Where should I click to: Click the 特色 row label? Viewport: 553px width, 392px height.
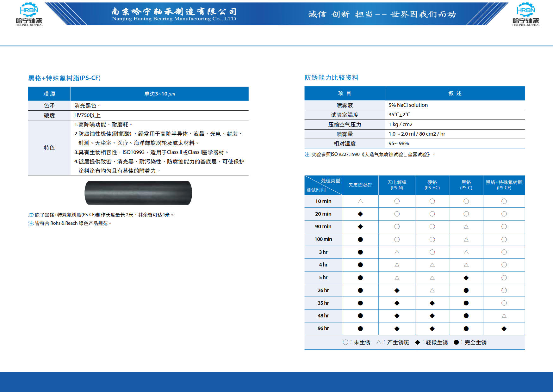tap(49, 148)
